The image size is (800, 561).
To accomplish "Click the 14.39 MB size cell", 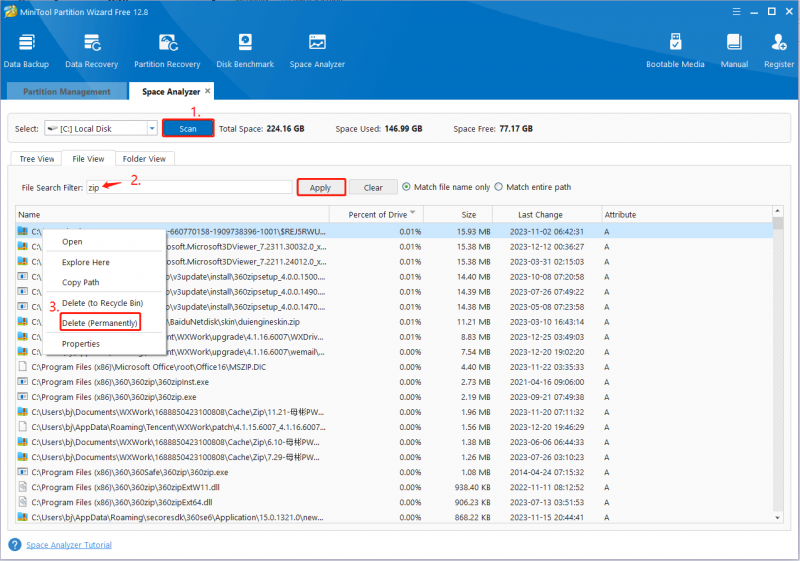I will point(473,292).
